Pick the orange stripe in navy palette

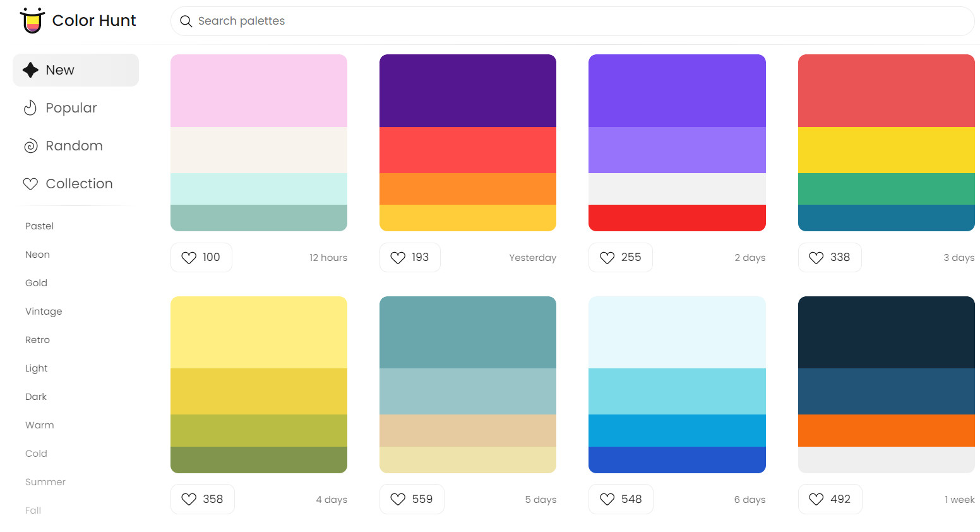(x=886, y=430)
